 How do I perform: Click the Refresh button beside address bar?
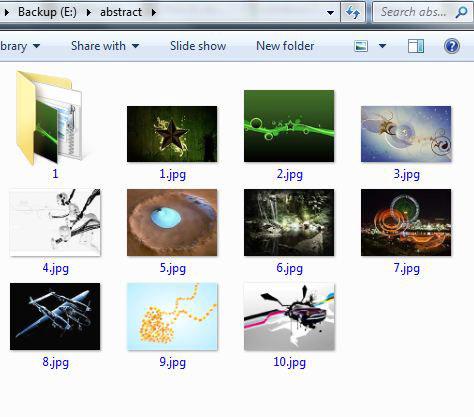353,12
